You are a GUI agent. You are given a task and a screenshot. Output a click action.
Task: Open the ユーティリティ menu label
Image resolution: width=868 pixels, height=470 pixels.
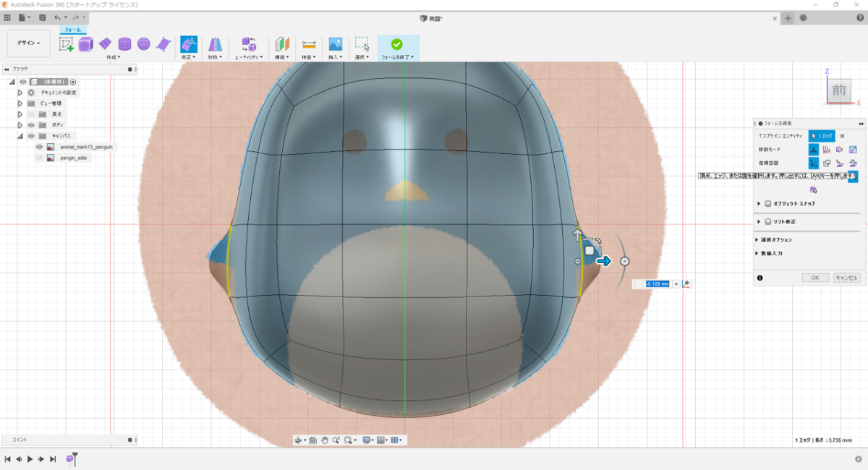point(249,56)
